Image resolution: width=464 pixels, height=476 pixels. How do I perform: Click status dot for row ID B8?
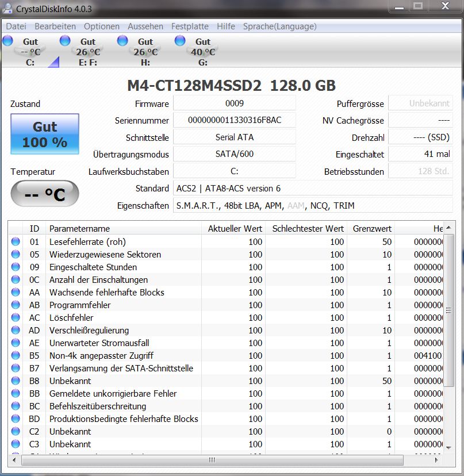pyautogui.click(x=16, y=381)
